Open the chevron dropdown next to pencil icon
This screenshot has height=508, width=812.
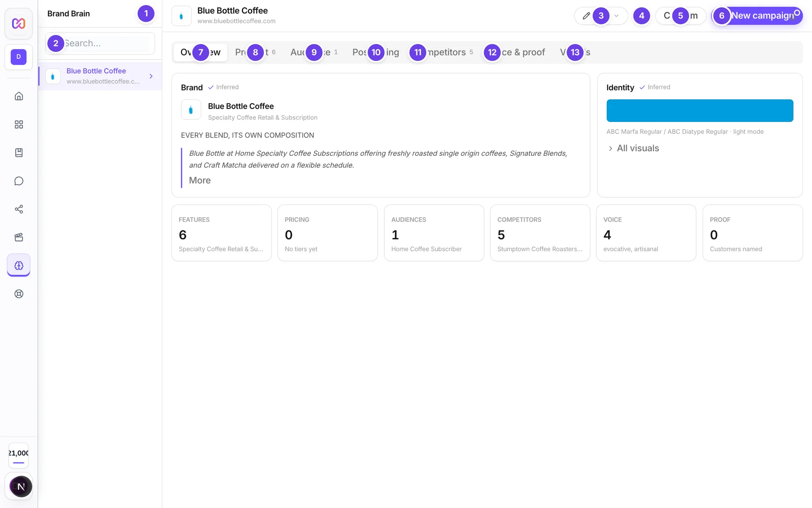point(616,16)
